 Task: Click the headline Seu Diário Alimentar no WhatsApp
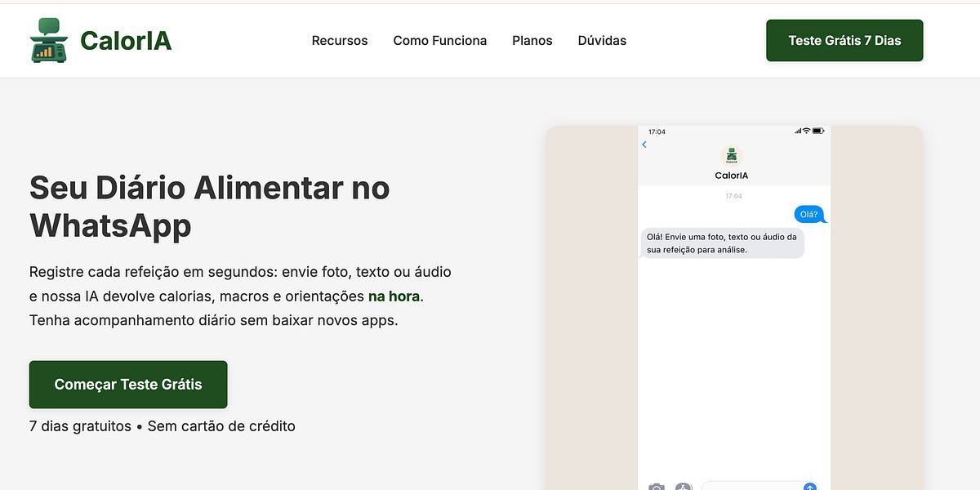pos(210,207)
